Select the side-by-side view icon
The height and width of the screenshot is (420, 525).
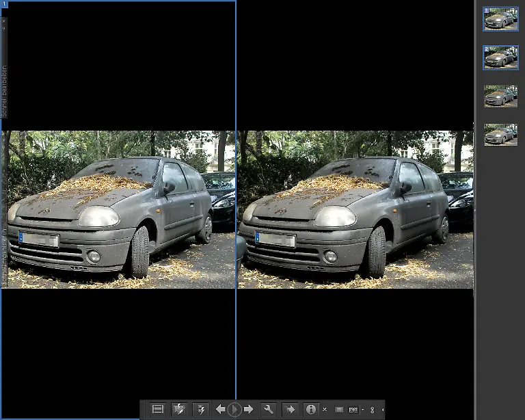coord(353,410)
